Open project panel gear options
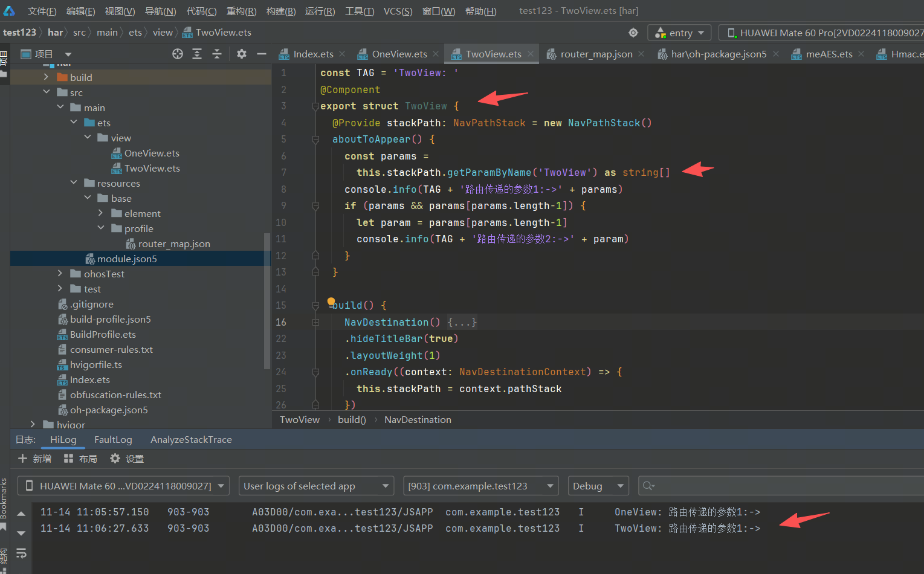The width and height of the screenshot is (924, 574). (242, 54)
